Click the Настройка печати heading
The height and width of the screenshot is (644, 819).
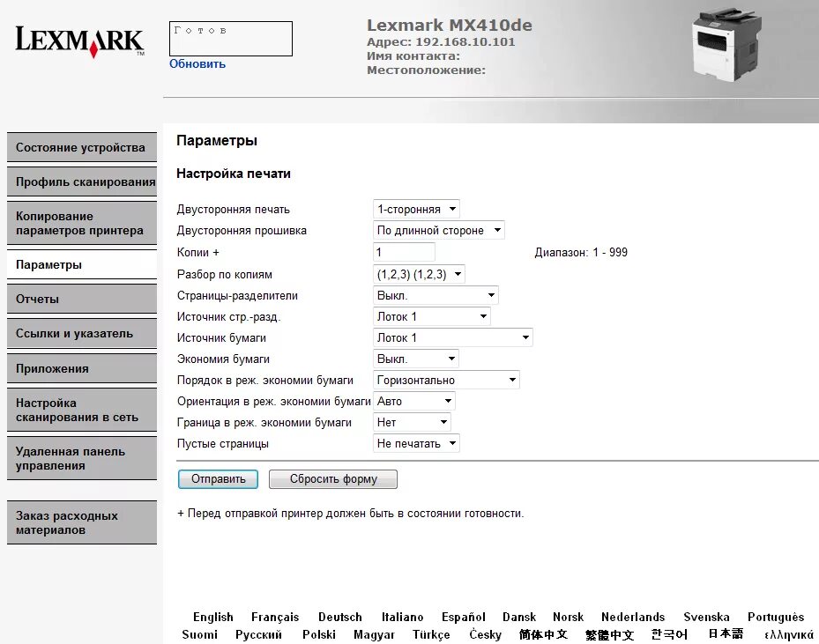(x=234, y=174)
